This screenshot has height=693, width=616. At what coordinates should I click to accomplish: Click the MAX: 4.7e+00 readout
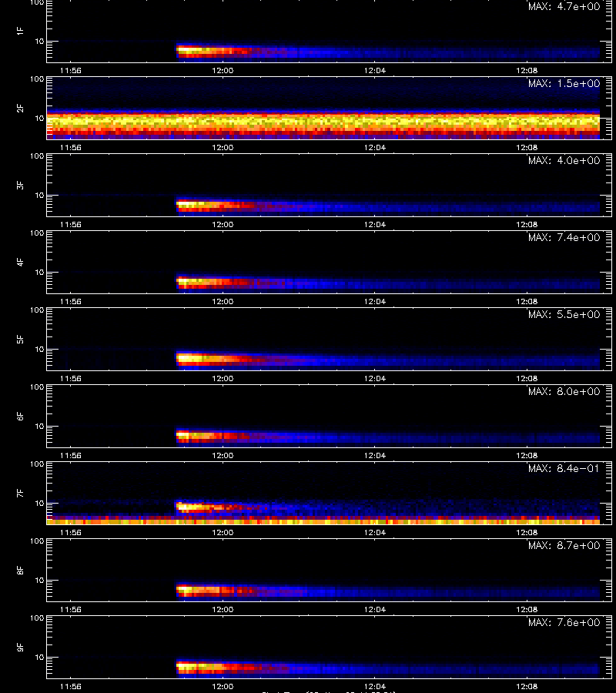pos(564,7)
